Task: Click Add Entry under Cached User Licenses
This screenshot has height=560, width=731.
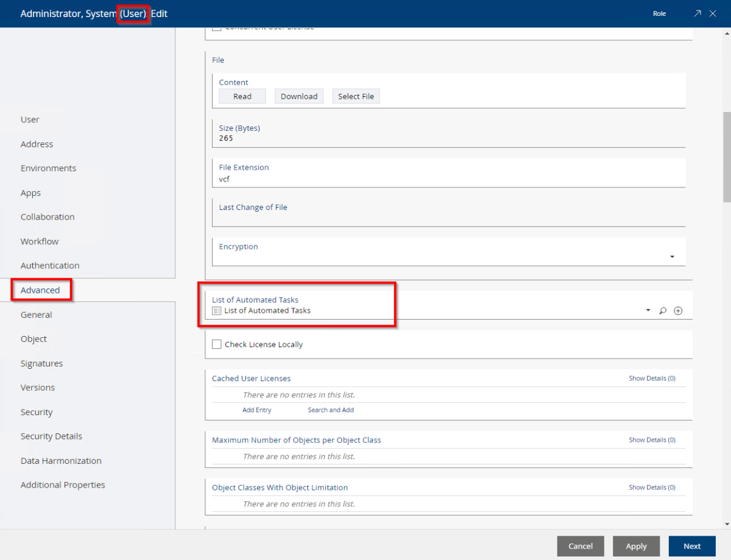Action: (257, 410)
